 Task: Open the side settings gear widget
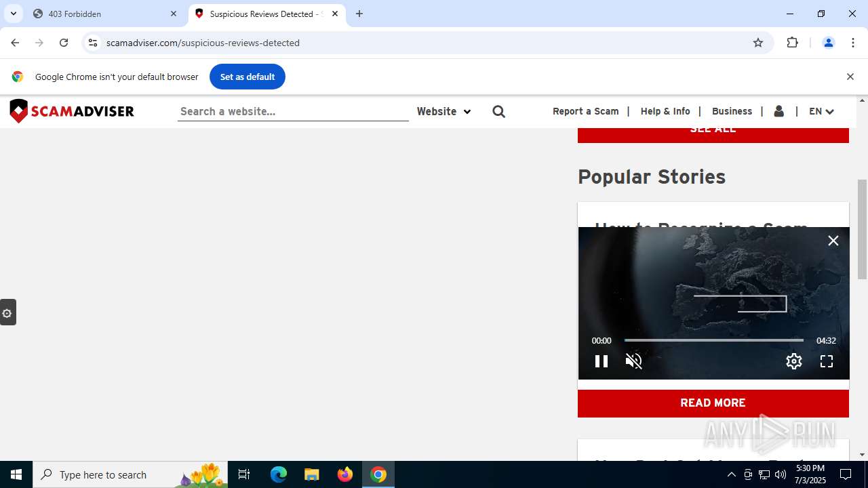[x=7, y=312]
